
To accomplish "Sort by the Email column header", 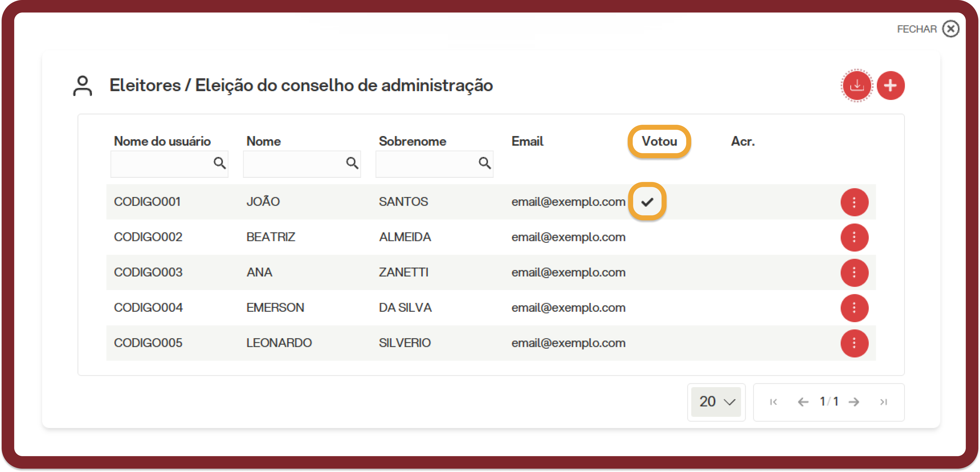I will [x=527, y=141].
